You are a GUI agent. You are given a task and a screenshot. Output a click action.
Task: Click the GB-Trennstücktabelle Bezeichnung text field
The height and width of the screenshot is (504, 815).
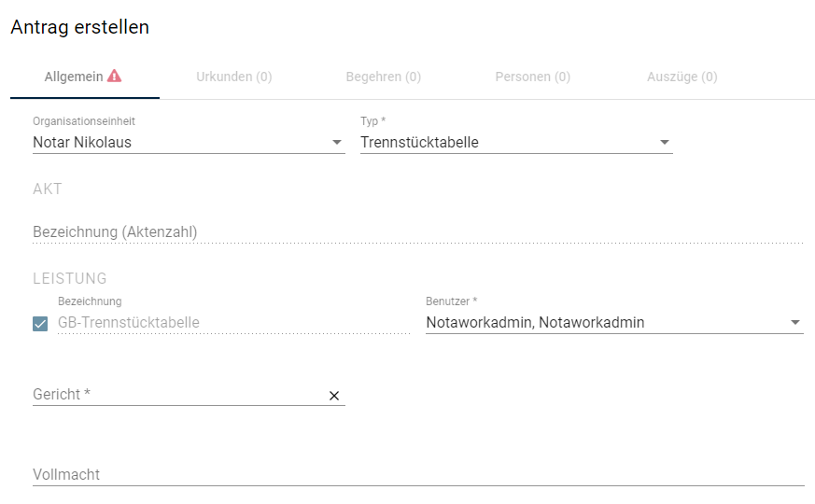[234, 323]
